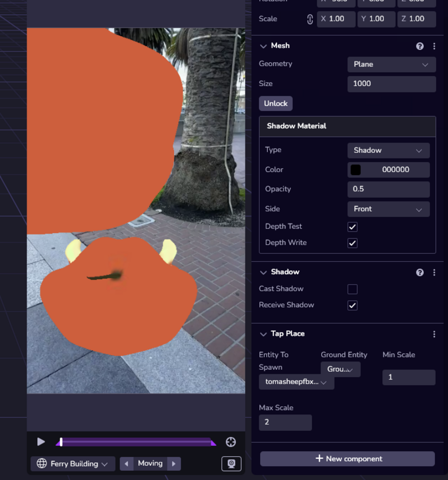Click the Play button in simulator
This screenshot has height=480, width=448.
tap(41, 442)
